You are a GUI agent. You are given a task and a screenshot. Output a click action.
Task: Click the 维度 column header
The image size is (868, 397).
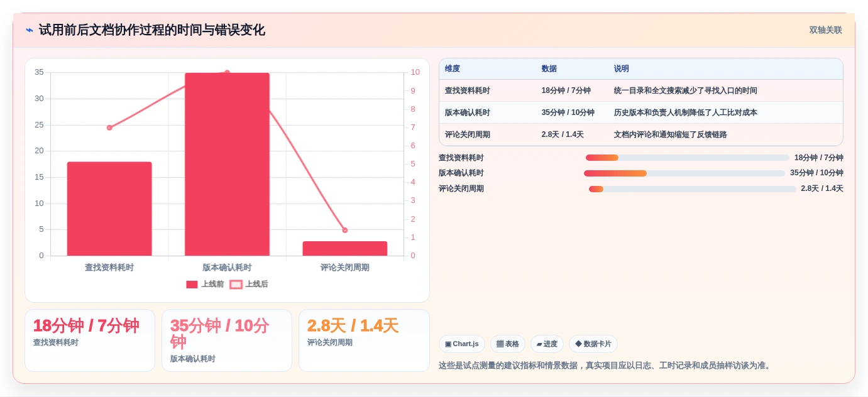click(453, 69)
